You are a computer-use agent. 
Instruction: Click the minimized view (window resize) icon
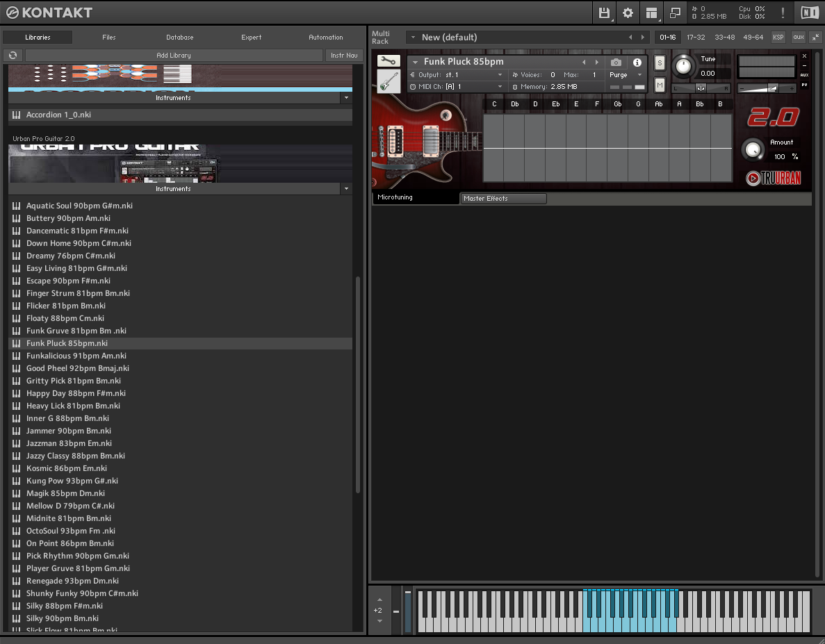tap(675, 13)
